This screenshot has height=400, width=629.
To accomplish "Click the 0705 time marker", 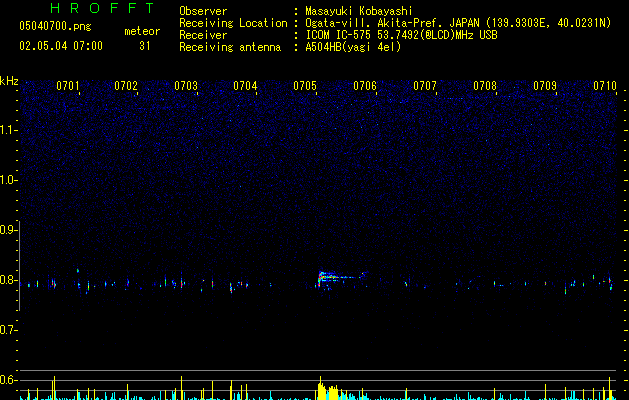I will (305, 86).
